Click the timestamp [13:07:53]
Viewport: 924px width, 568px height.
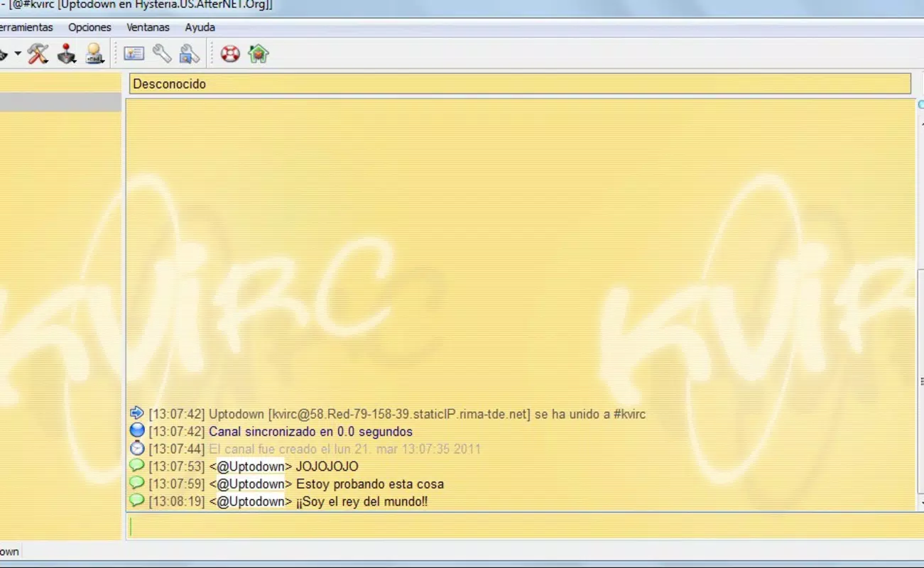point(177,466)
